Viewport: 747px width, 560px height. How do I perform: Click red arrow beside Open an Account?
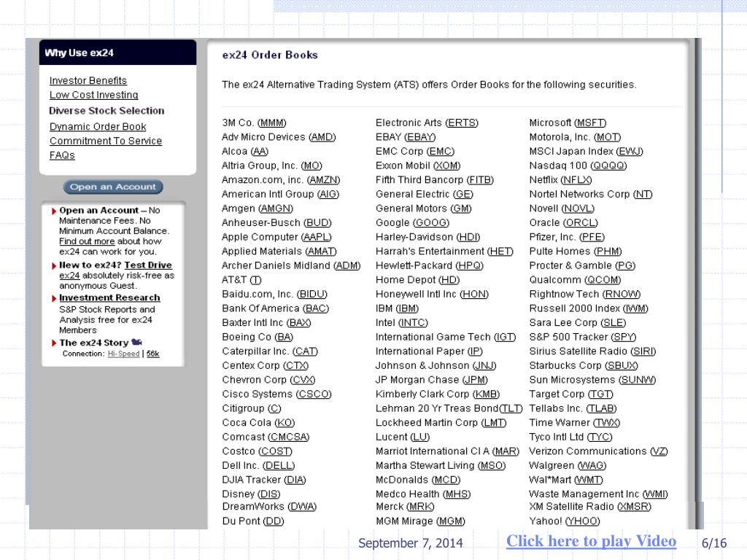[54, 211]
